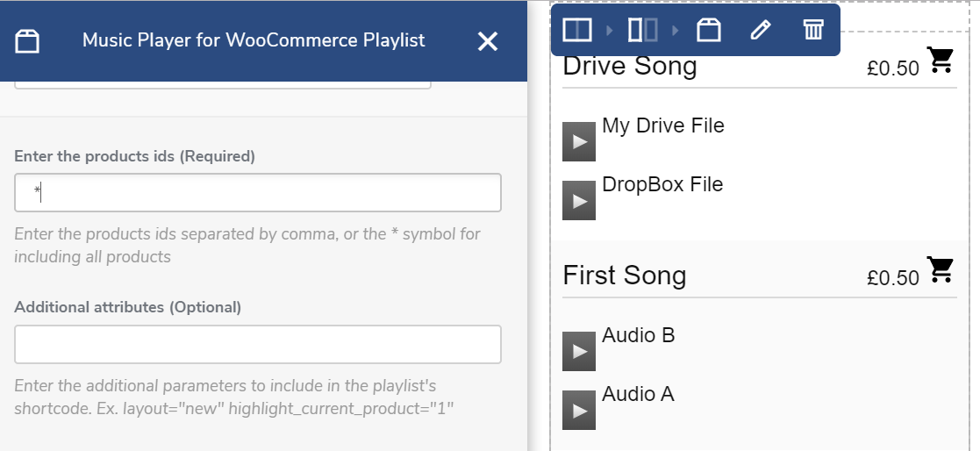
Task: Click the My Drive File track name
Action: point(663,125)
